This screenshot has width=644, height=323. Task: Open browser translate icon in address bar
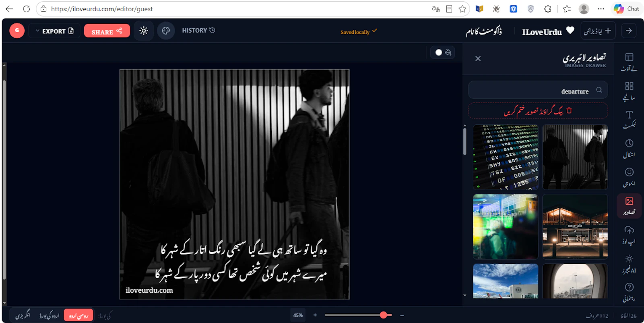(436, 9)
